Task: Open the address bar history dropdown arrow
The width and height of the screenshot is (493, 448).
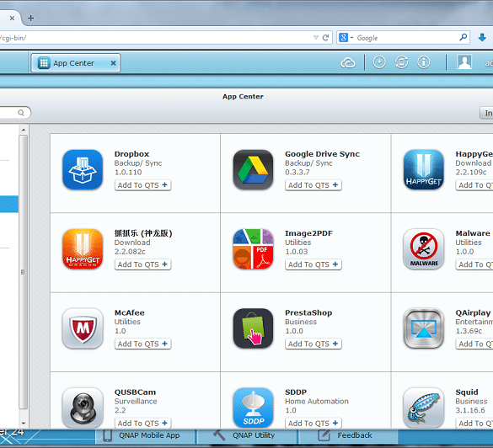Action: click(x=316, y=38)
